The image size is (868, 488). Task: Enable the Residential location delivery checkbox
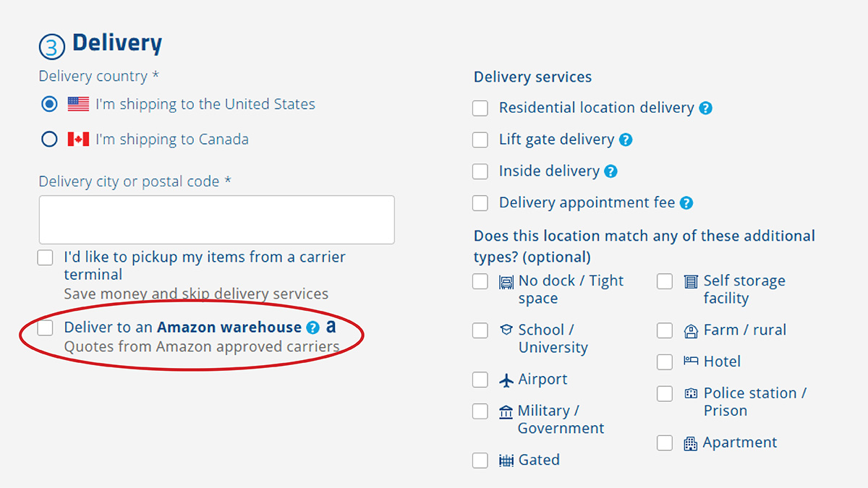coord(480,108)
